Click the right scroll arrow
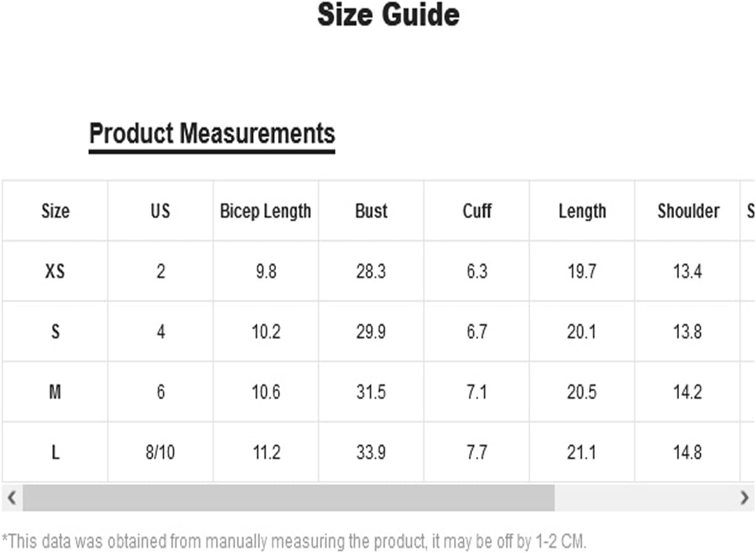Image resolution: width=756 pixels, height=553 pixels. tap(744, 497)
